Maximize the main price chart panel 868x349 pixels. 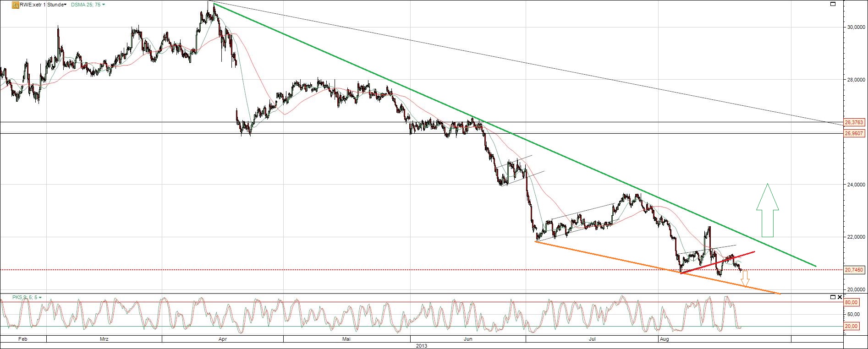coord(833,4)
